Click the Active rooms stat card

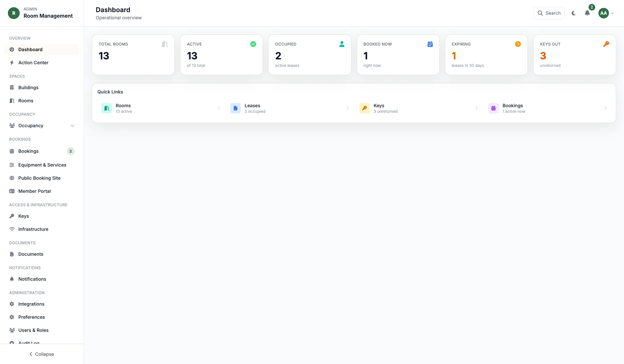[221, 55]
